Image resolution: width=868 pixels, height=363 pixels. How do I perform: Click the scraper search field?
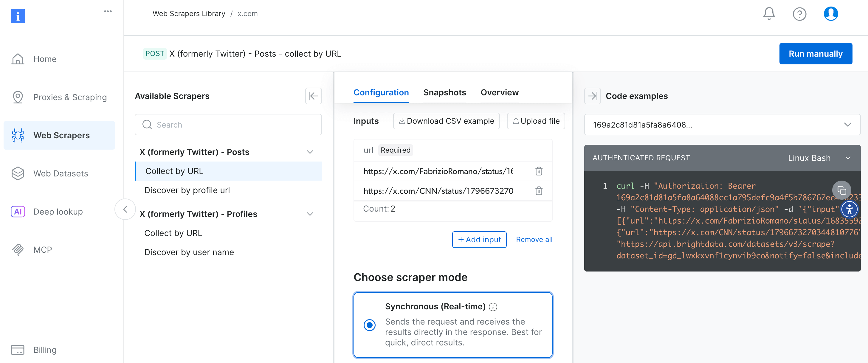[228, 124]
